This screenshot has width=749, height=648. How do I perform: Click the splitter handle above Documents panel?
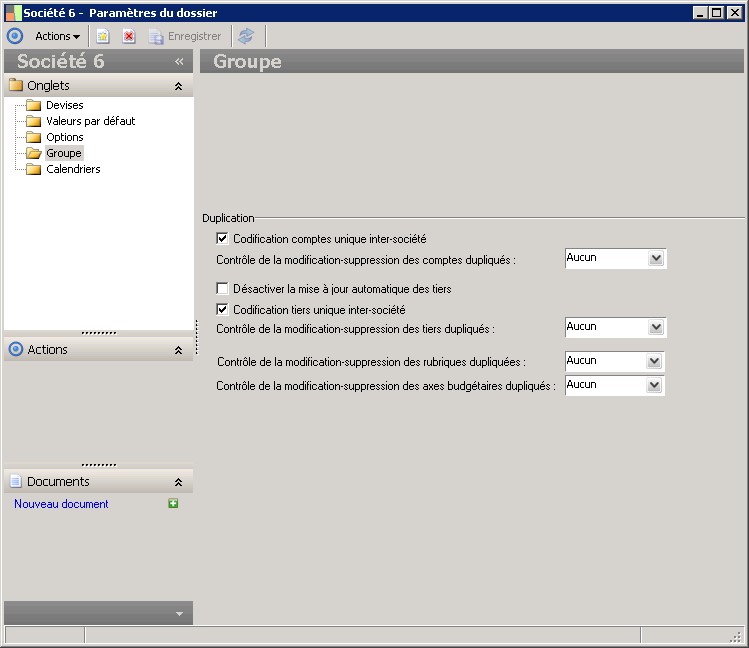coord(98,465)
